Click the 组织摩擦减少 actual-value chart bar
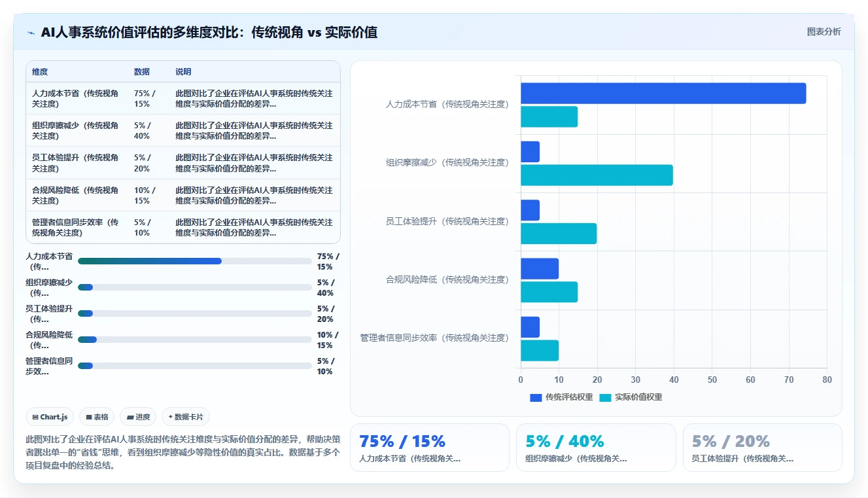868x498 pixels. coord(597,175)
